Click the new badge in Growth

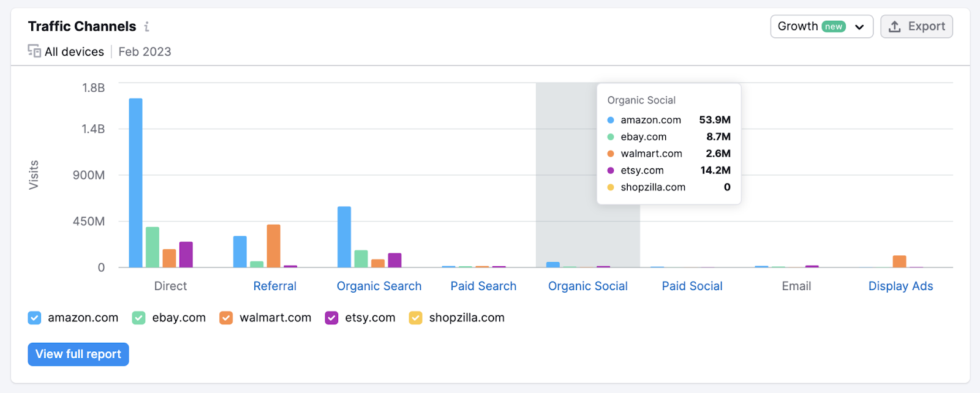click(x=834, y=26)
